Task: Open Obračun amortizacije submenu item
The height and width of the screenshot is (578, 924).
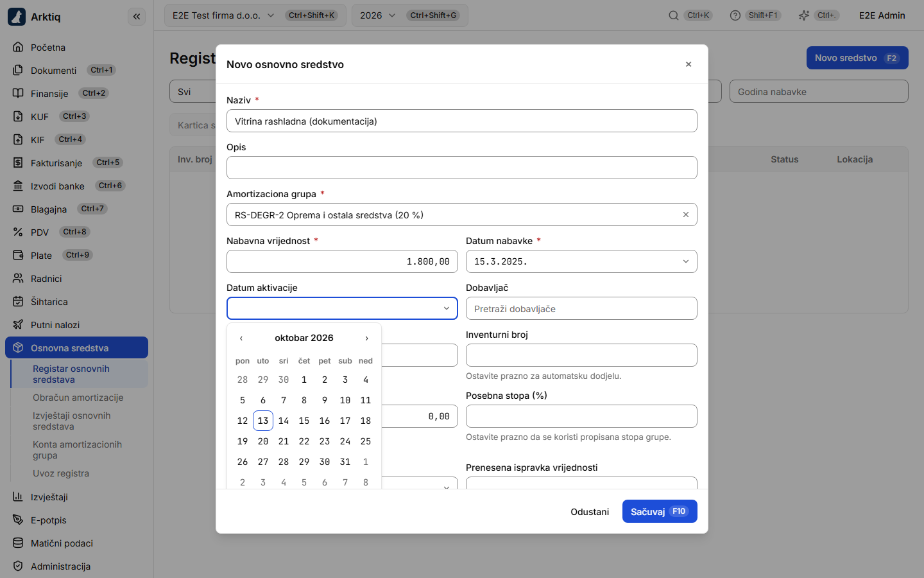Action: point(78,398)
